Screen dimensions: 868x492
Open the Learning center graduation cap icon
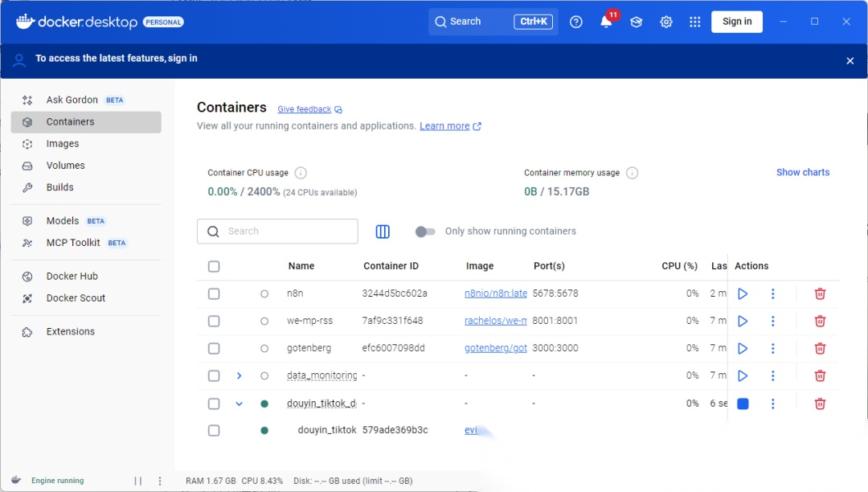click(636, 22)
